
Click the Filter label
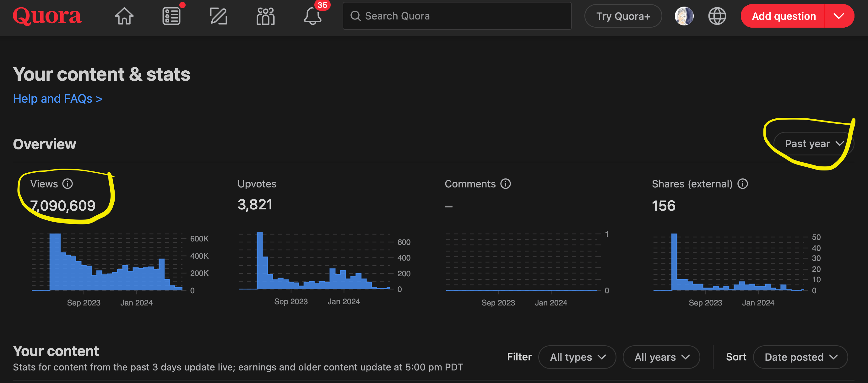pyautogui.click(x=519, y=357)
